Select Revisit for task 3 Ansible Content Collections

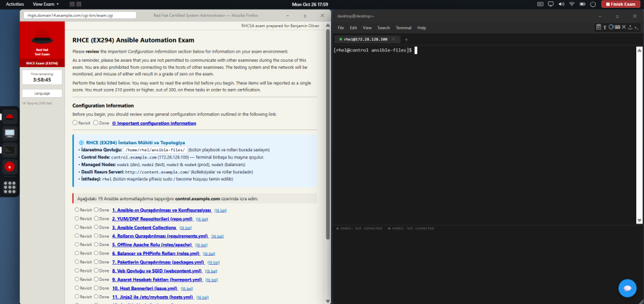pyautogui.click(x=77, y=227)
